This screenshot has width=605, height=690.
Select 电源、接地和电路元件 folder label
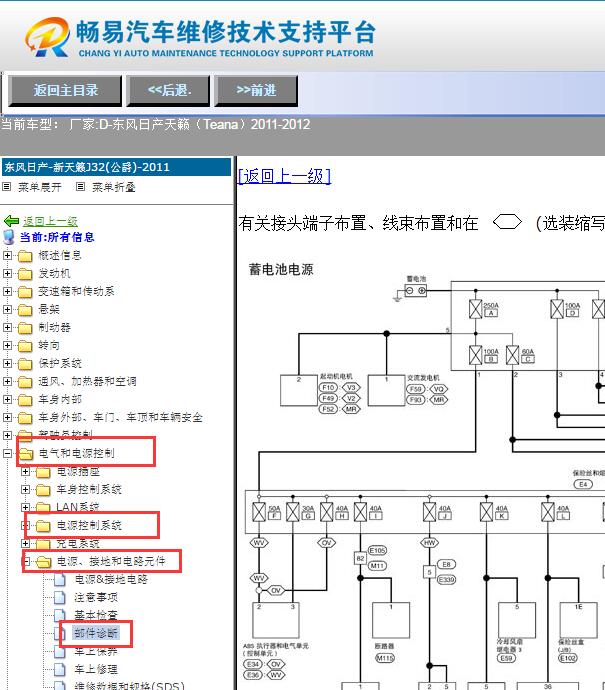coord(111,562)
